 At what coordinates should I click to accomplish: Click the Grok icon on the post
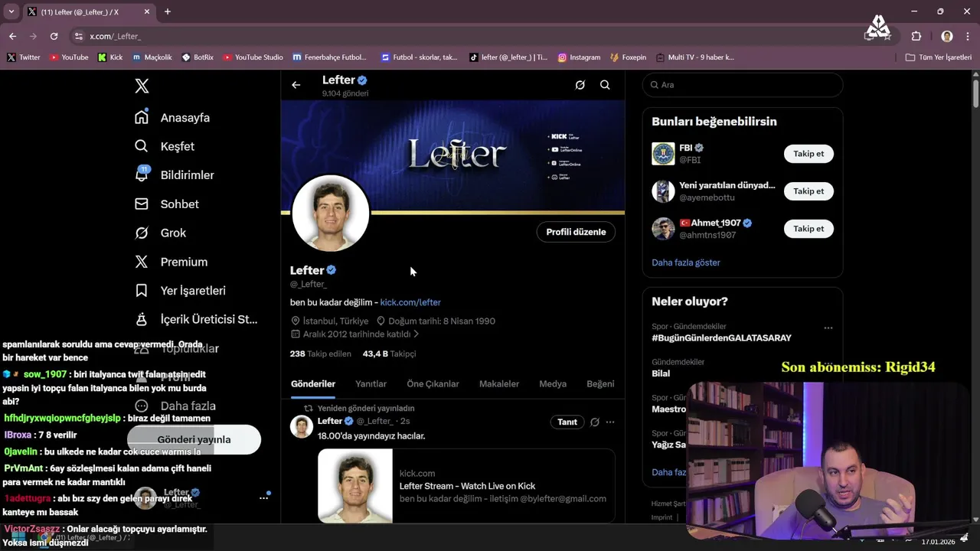(x=594, y=422)
